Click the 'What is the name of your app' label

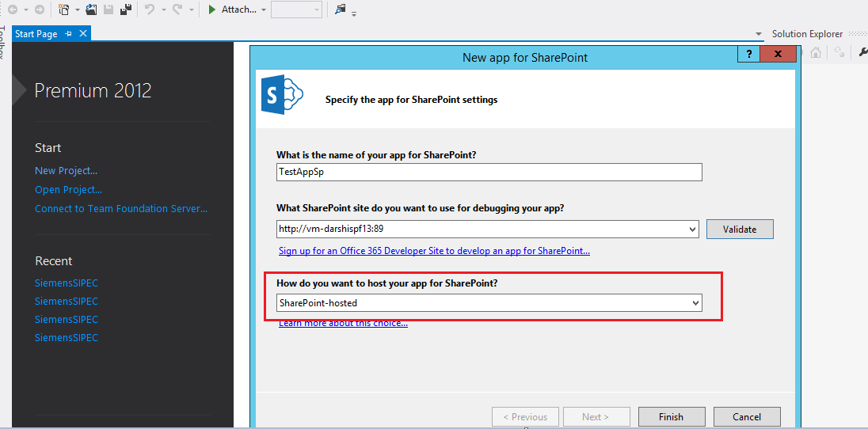(x=376, y=155)
